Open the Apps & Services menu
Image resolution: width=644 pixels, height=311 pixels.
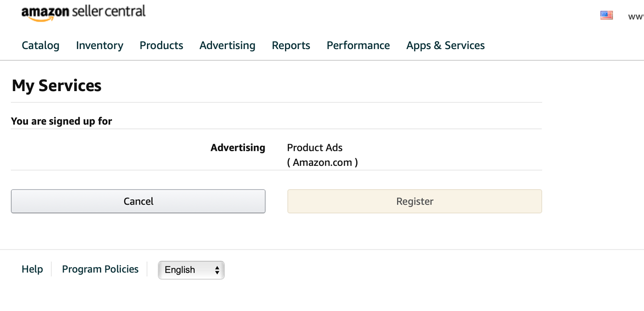tap(445, 45)
